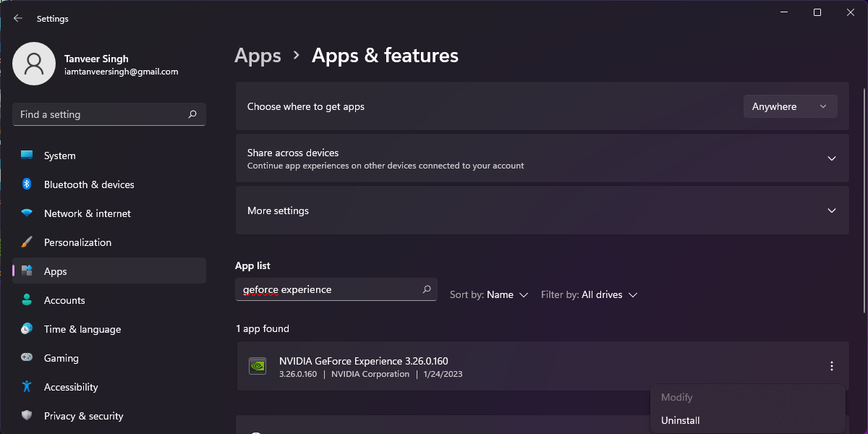Expand the Share across devices section

(832, 158)
